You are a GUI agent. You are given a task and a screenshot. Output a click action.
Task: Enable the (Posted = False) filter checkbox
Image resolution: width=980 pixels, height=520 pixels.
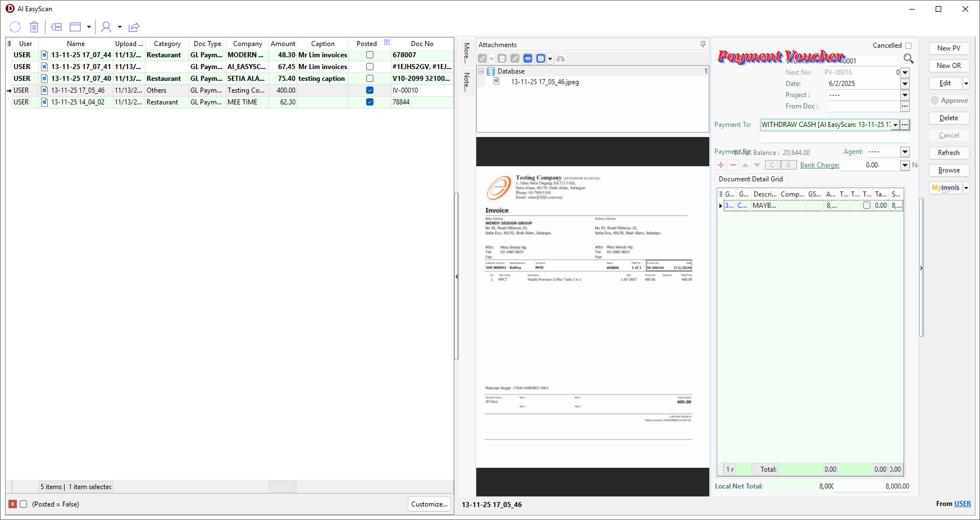24,504
